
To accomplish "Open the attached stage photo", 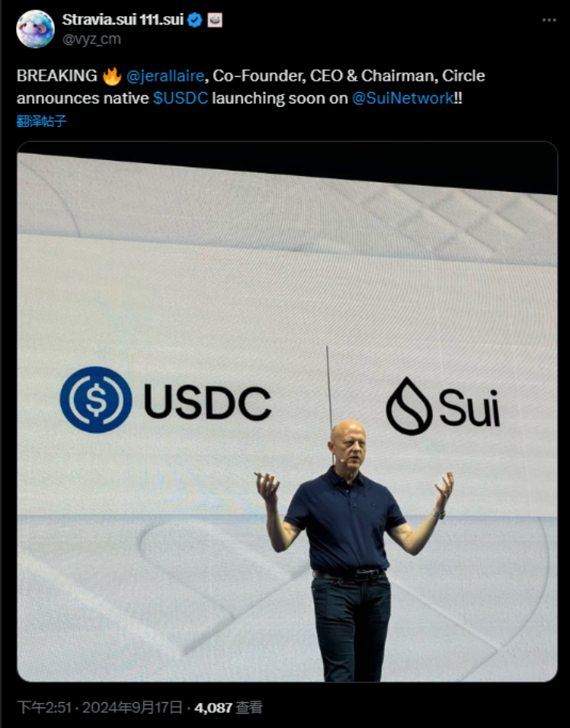I will coord(287,411).
